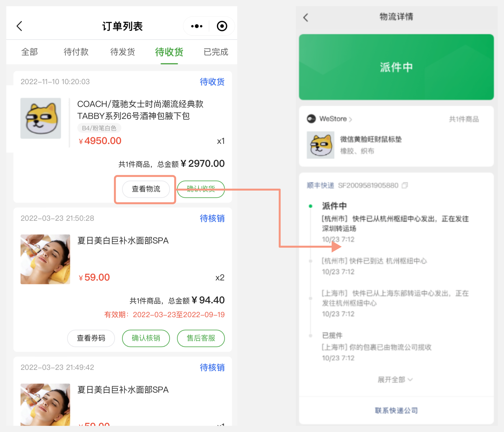This screenshot has height=432, width=504.
Task: Open the three-dot more options menu
Action: point(196,26)
